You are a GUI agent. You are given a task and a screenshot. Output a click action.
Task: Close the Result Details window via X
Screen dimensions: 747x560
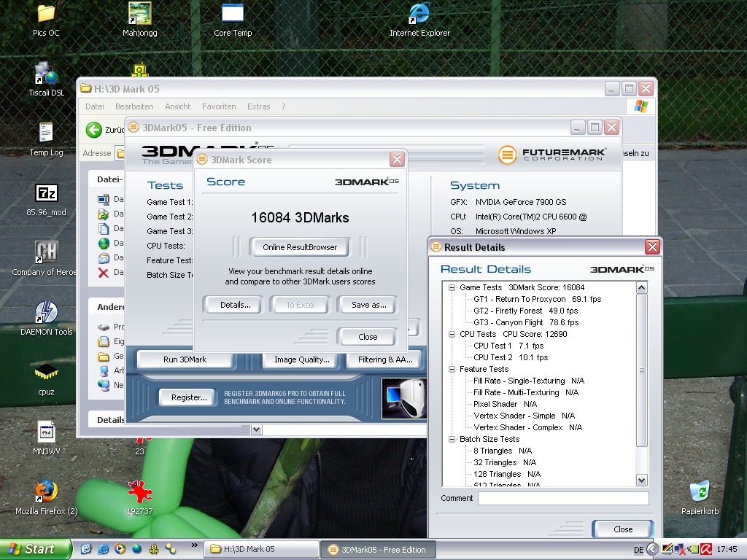click(652, 246)
